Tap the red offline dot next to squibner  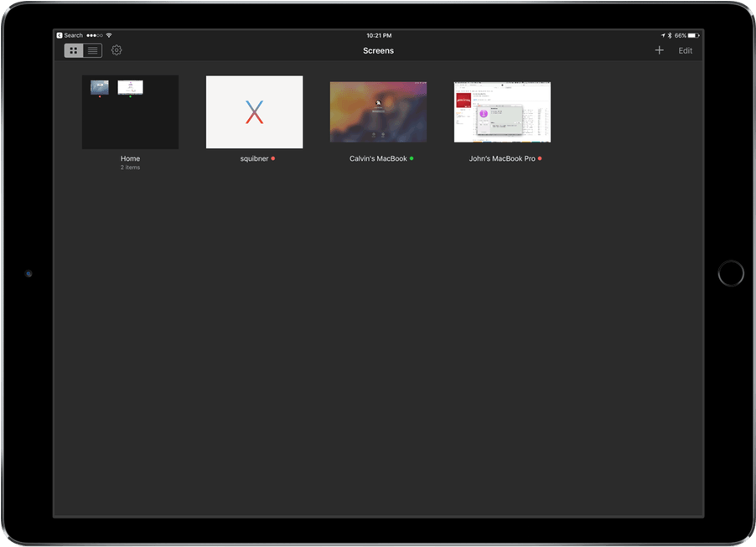[x=273, y=158]
